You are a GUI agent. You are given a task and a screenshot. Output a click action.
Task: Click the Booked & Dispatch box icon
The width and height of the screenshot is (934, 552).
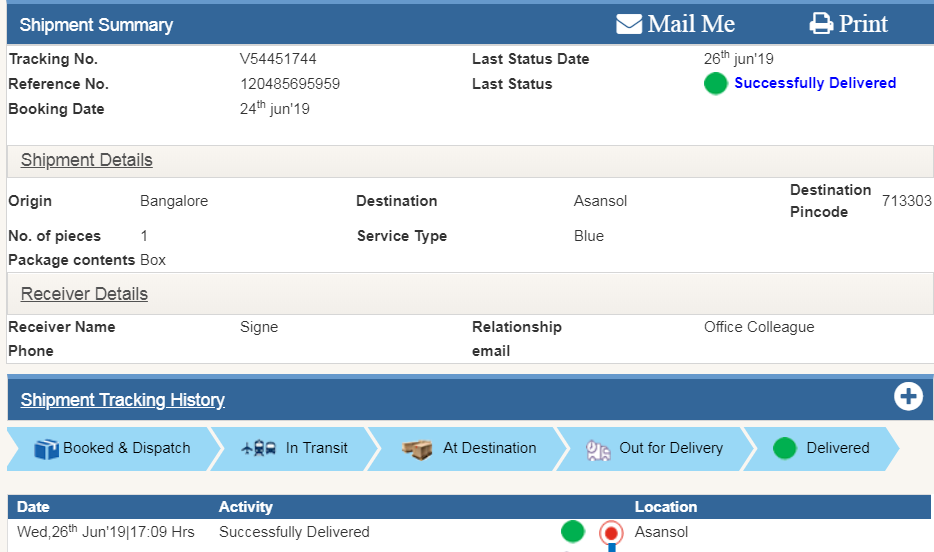pos(46,449)
